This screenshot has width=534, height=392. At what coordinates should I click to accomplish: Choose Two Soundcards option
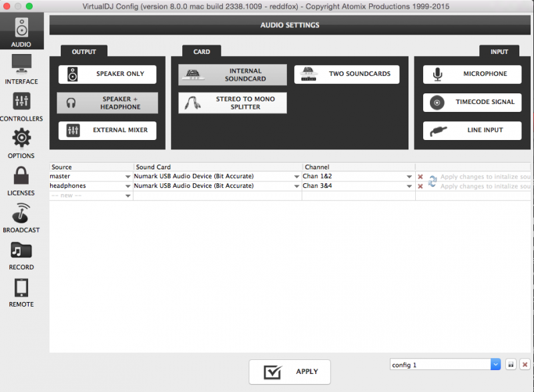pyautogui.click(x=346, y=75)
